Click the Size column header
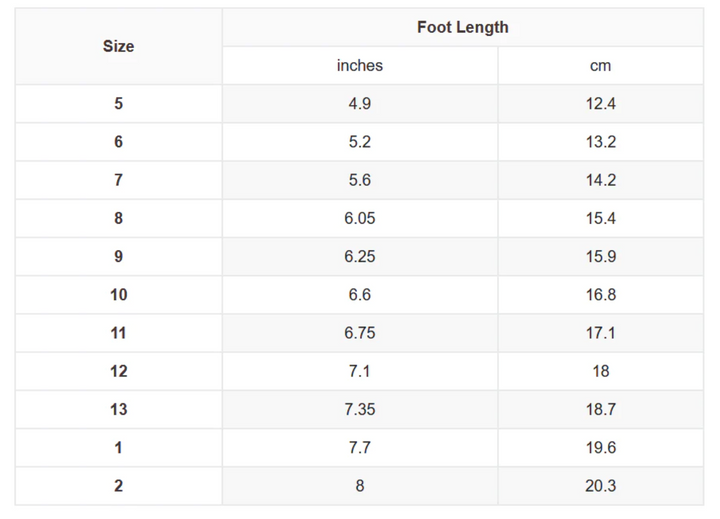Screen dimensions: 720x519 click(x=118, y=46)
